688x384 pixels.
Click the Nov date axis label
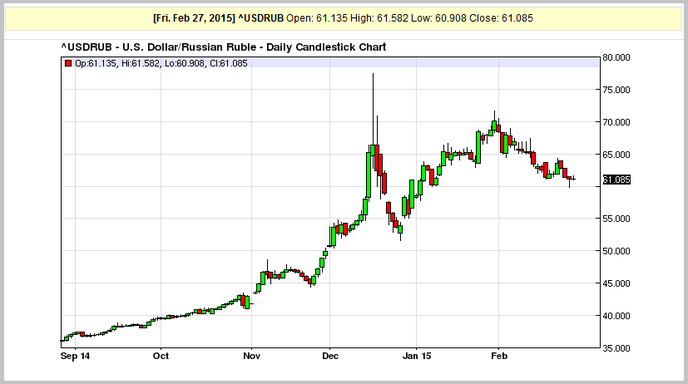tap(251, 356)
